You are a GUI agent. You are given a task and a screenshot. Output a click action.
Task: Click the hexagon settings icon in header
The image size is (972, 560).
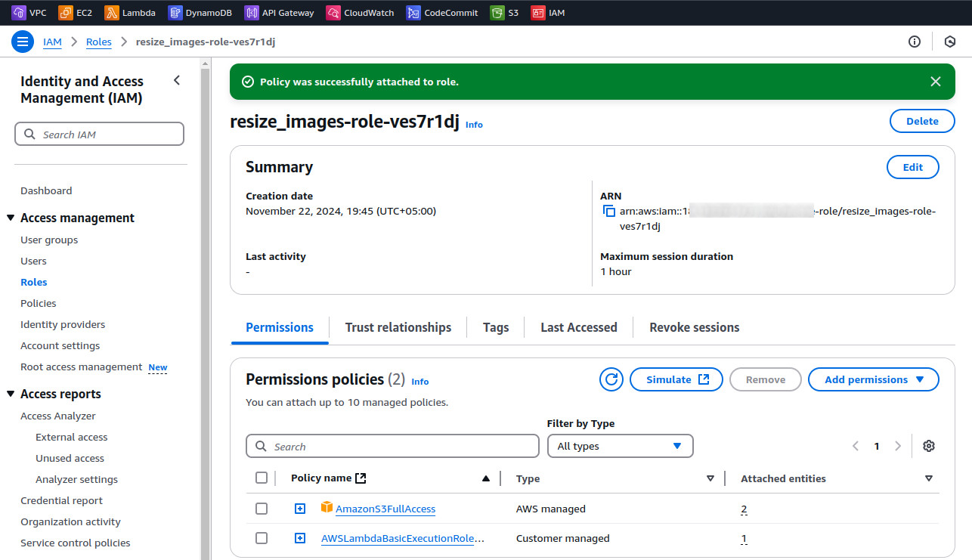coord(951,42)
